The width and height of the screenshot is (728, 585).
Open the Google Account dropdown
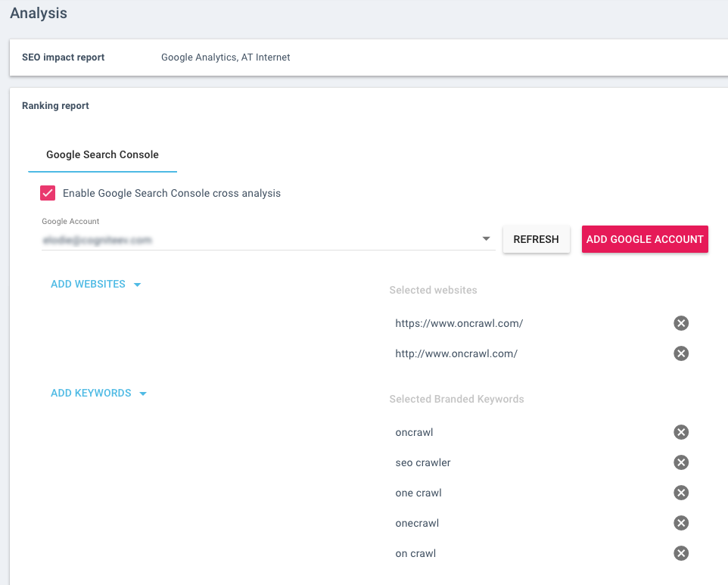click(486, 238)
